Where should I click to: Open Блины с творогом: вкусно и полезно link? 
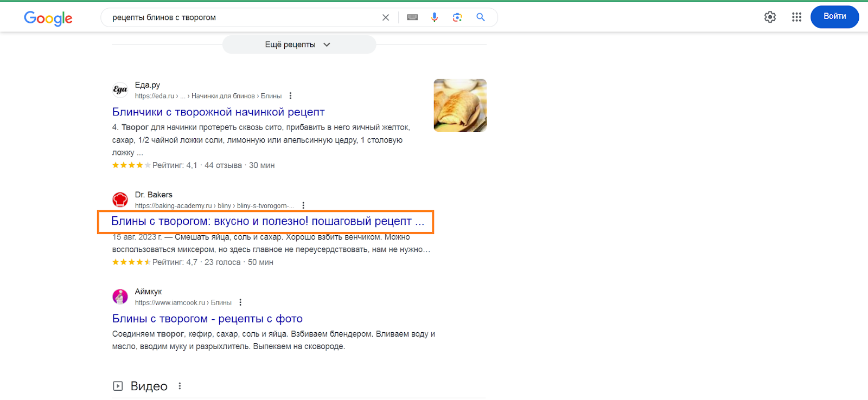(267, 221)
